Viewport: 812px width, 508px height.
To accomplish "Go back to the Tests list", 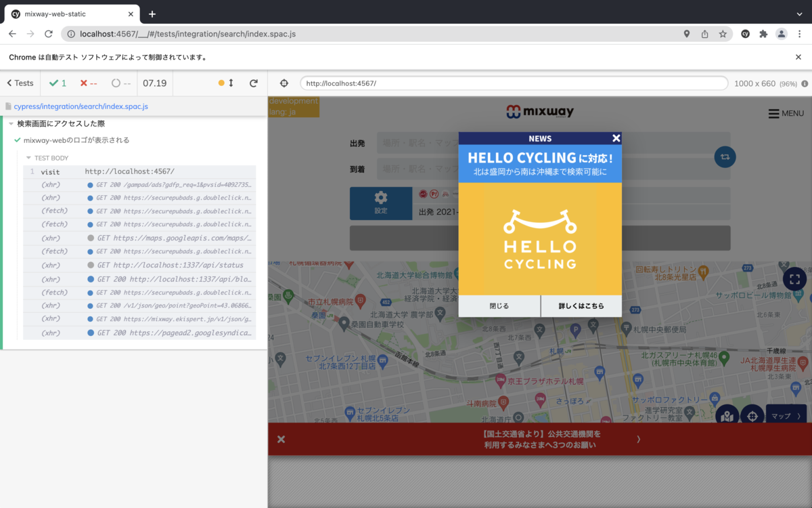I will pyautogui.click(x=20, y=83).
